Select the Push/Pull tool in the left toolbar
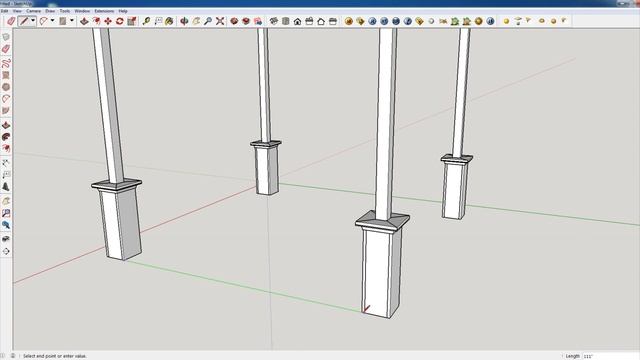This screenshot has width=640, height=360. 6,125
